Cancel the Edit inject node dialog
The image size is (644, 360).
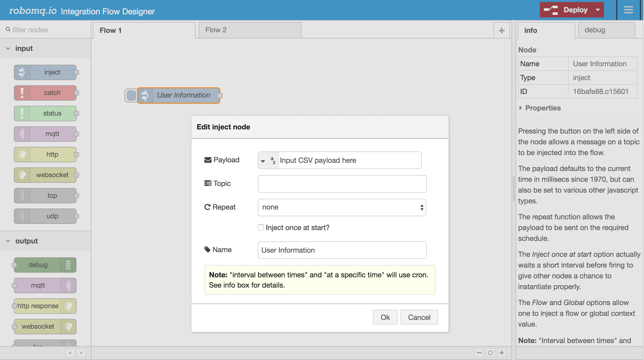(x=419, y=317)
